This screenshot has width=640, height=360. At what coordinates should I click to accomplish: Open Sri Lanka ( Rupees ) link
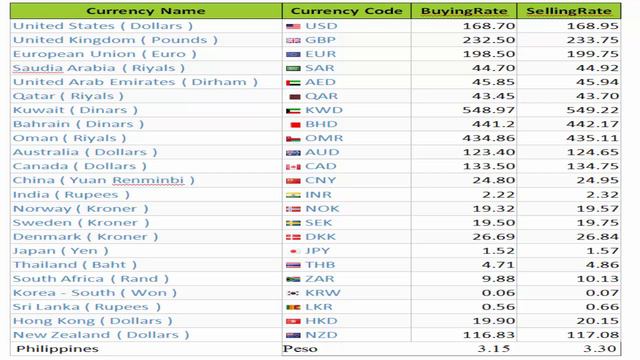[87, 307]
